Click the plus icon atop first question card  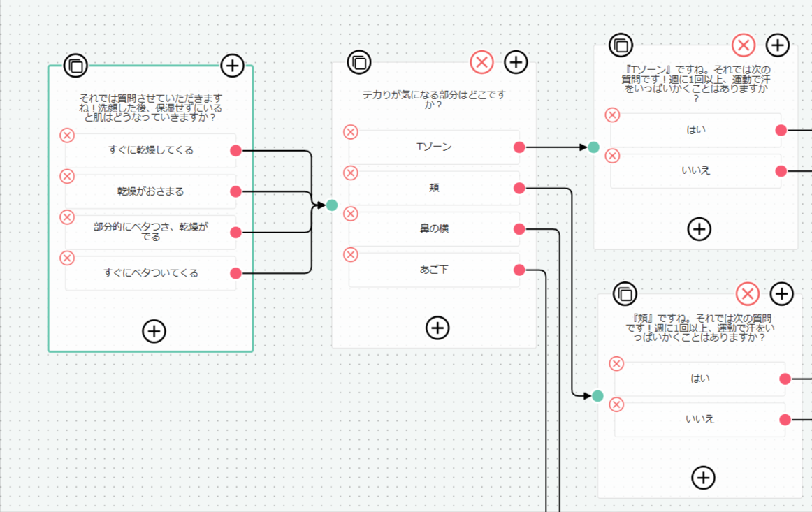(233, 66)
